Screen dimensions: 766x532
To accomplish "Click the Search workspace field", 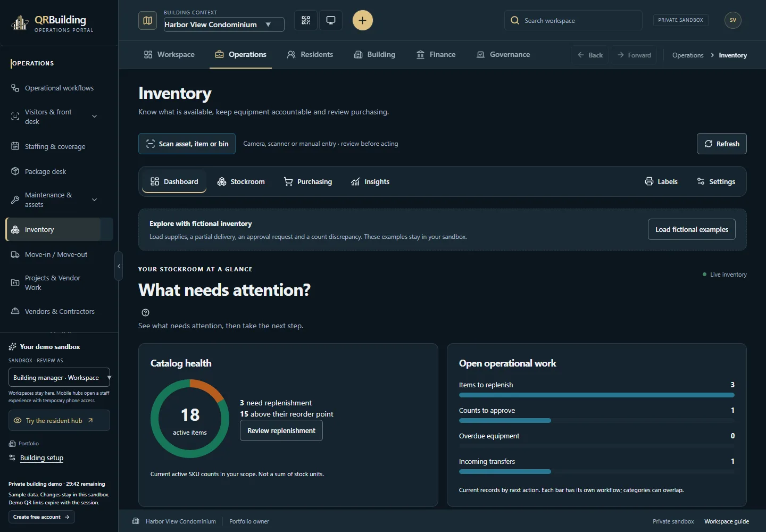I will point(573,20).
